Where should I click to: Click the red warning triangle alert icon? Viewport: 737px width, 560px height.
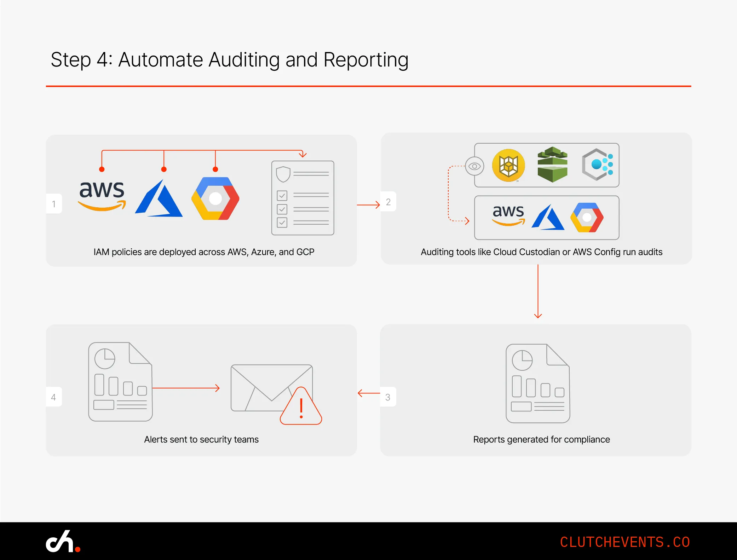[301, 406]
